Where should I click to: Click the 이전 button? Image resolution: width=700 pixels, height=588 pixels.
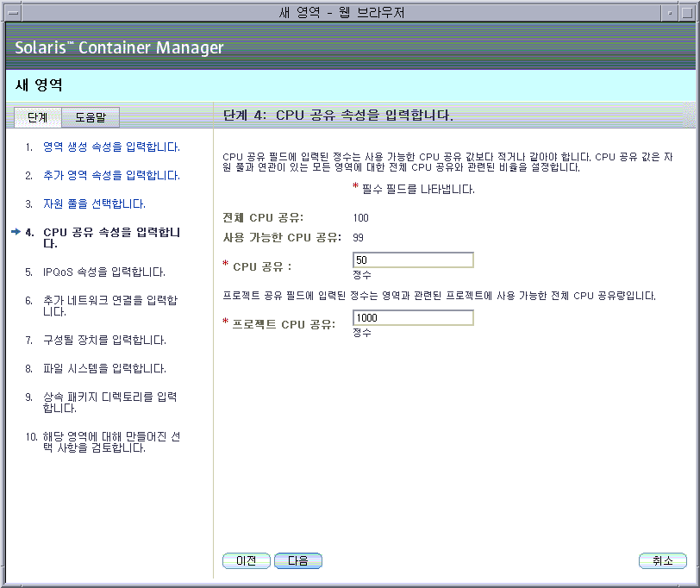pyautogui.click(x=246, y=560)
